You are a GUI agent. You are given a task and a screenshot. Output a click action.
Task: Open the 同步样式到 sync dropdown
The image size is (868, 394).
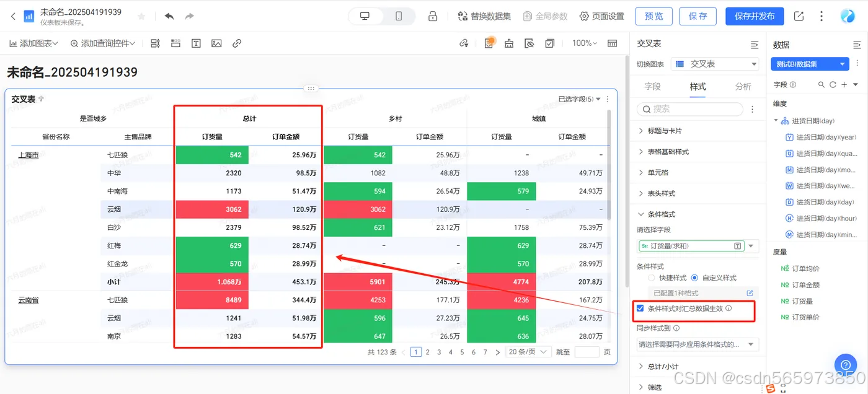(x=698, y=344)
